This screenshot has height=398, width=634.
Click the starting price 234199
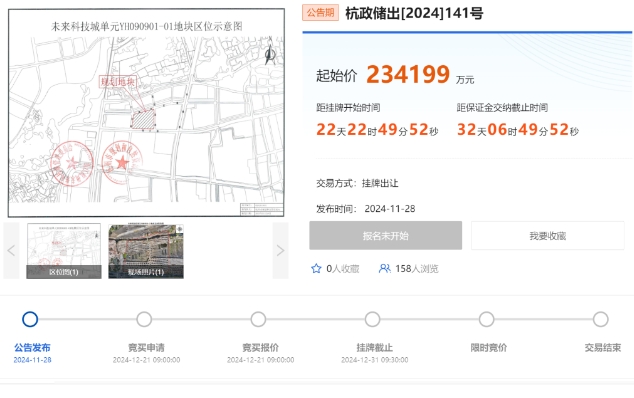[408, 74]
